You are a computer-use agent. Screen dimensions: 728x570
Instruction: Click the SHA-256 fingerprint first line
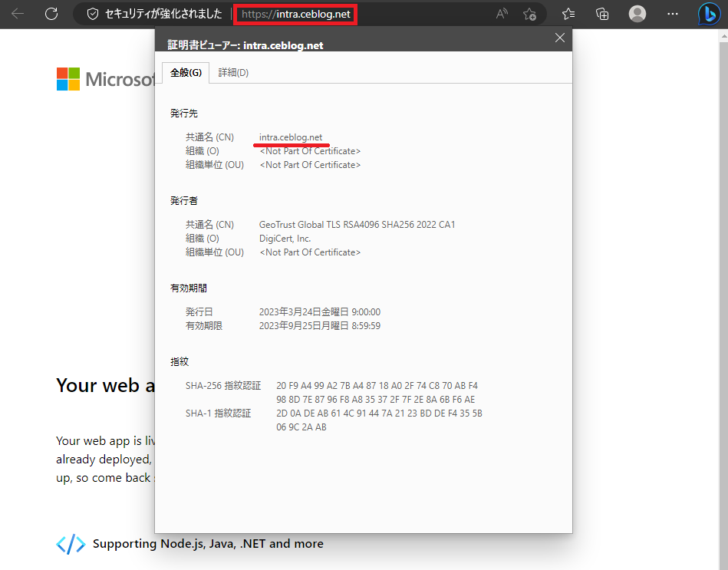377,386
